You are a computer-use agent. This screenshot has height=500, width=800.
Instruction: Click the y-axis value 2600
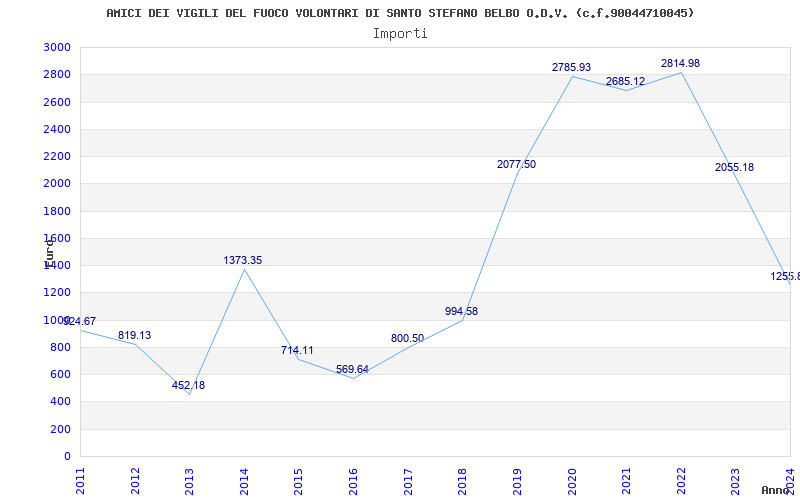pos(57,102)
